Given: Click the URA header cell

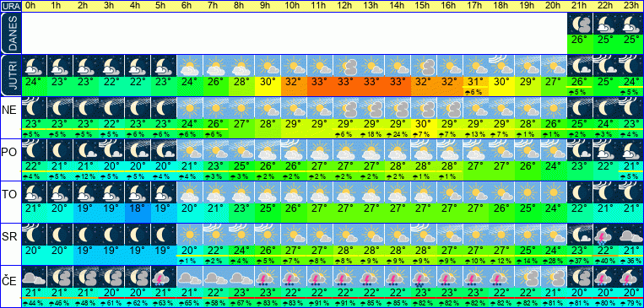Looking at the screenshot, I should [10, 6].
